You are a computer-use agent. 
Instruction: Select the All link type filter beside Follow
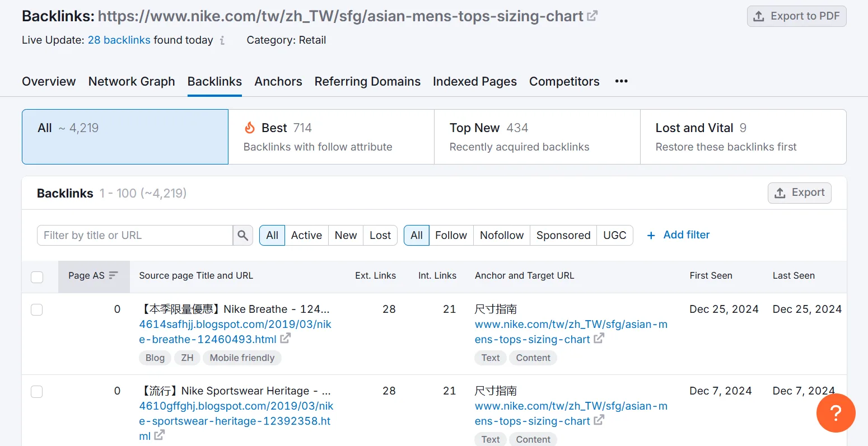click(417, 236)
